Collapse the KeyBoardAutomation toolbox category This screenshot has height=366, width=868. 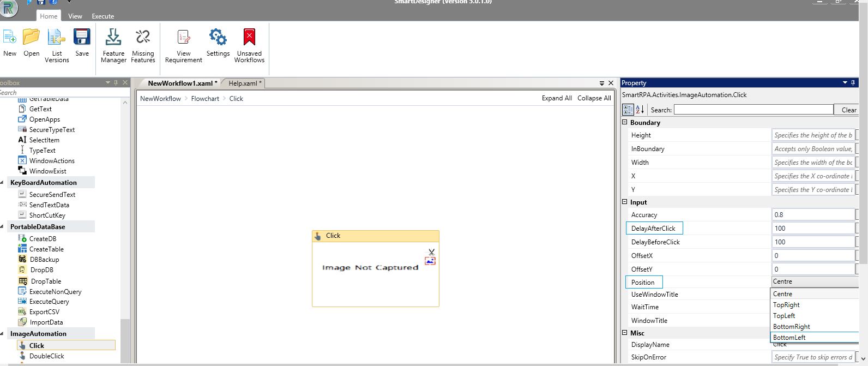(2, 183)
